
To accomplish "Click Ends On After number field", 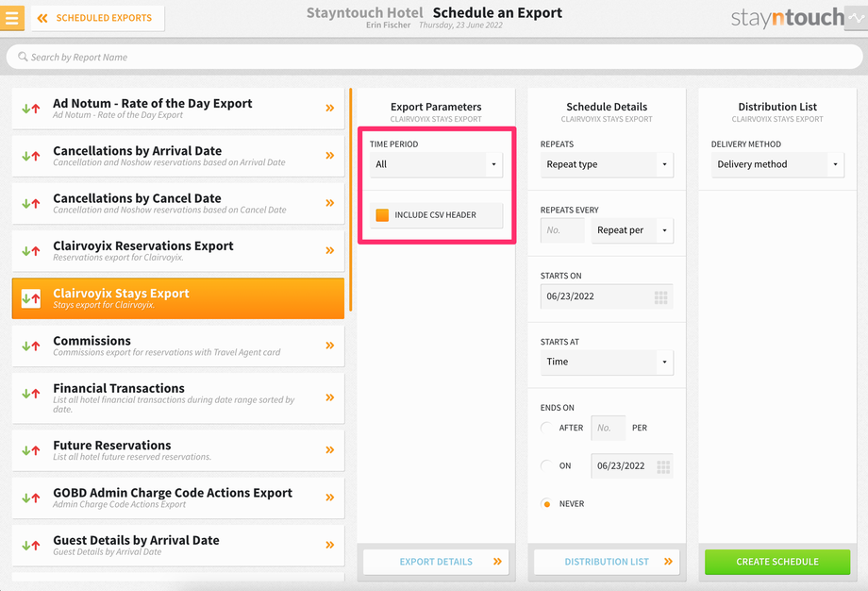I will 609,428.
